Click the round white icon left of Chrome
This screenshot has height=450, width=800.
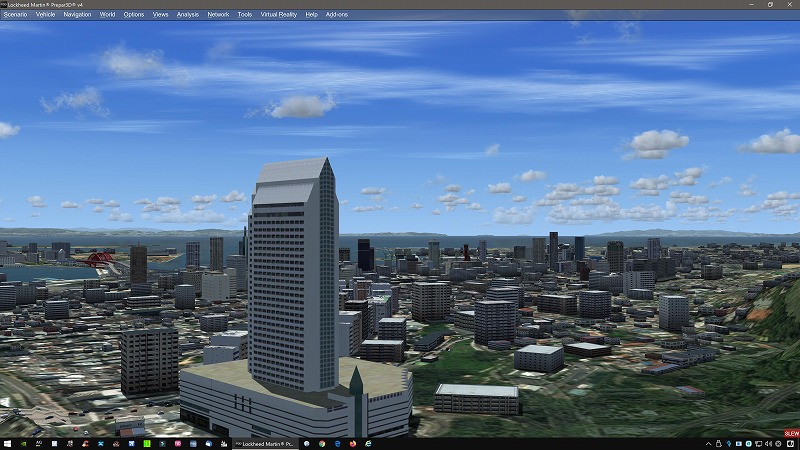(307, 444)
